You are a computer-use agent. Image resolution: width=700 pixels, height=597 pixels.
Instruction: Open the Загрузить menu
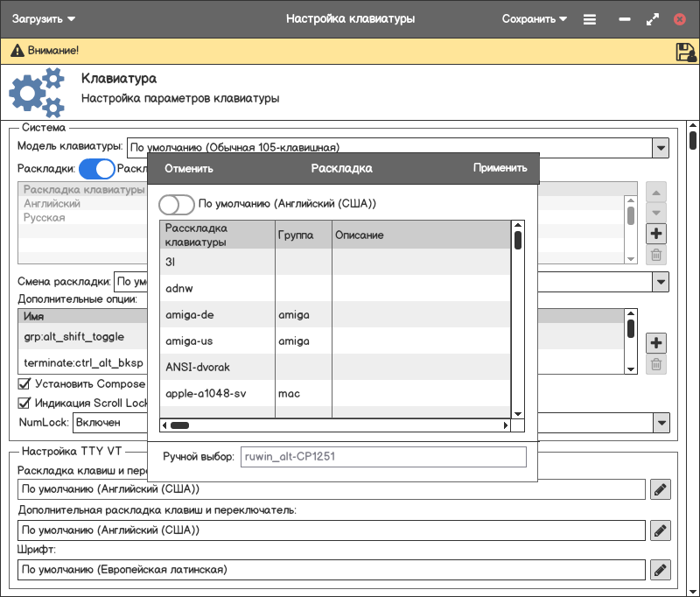44,18
